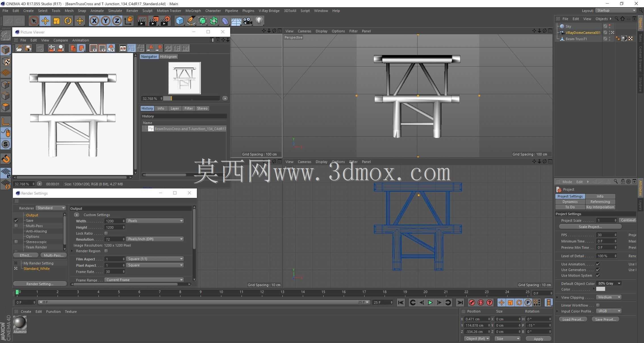Screen dimensions: 644x343
Task: Toggle Z axis lock
Action: (x=117, y=21)
